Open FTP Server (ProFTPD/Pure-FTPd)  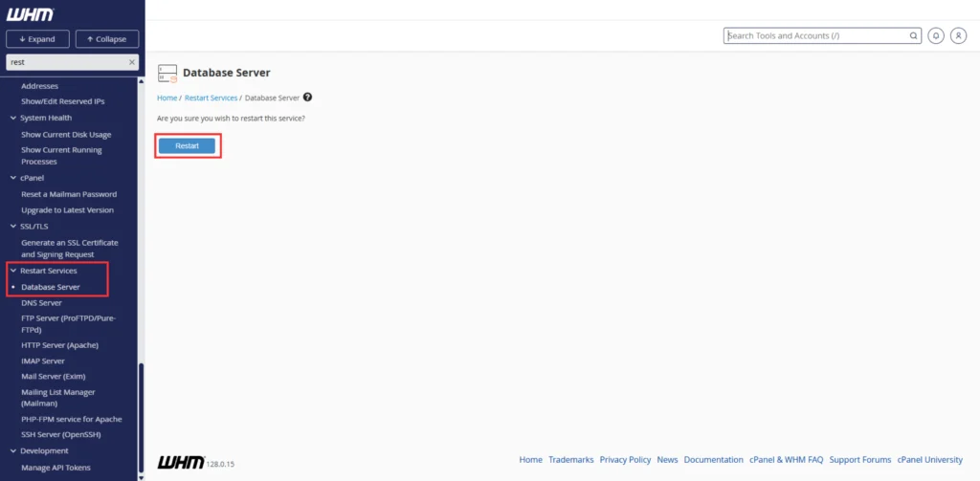(69, 323)
